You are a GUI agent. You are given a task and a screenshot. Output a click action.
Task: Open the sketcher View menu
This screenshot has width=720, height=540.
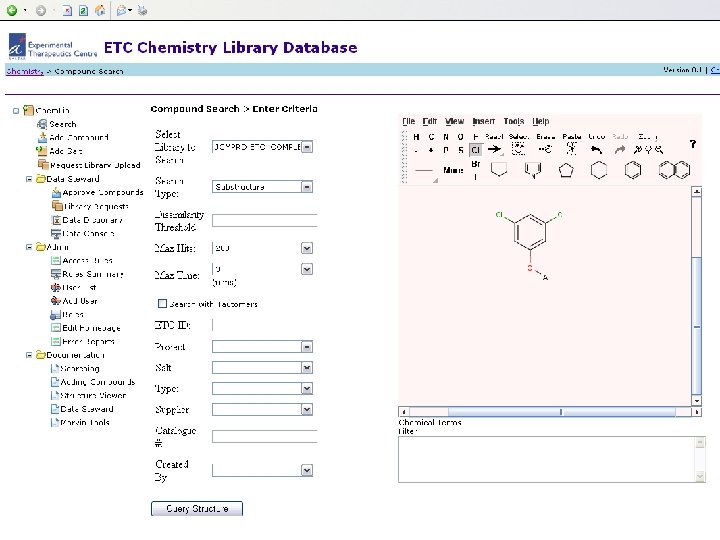point(454,121)
